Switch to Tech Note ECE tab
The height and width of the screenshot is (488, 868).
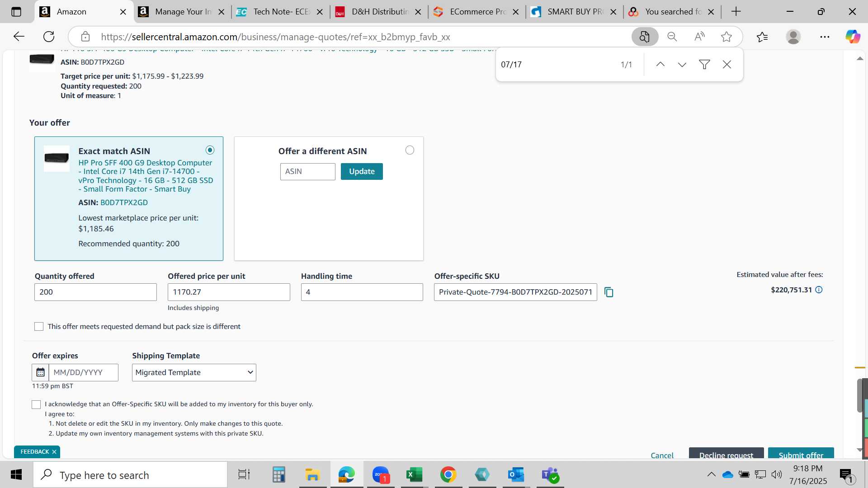pos(280,12)
